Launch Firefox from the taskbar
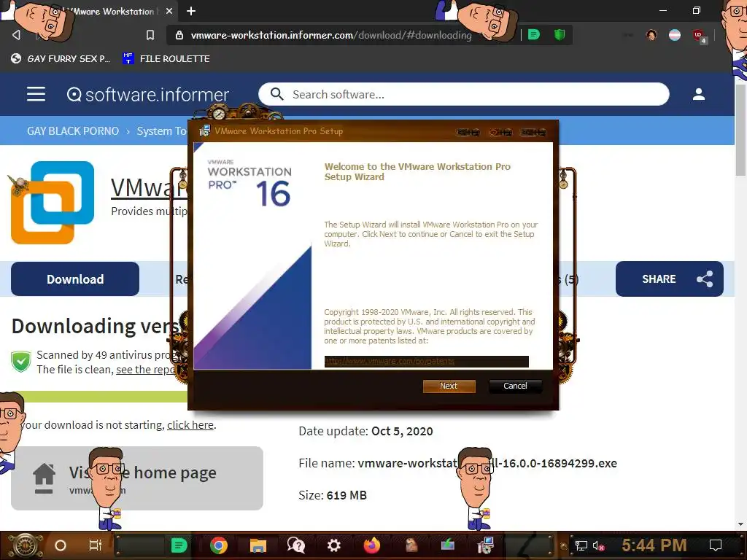747x560 pixels. [371, 545]
